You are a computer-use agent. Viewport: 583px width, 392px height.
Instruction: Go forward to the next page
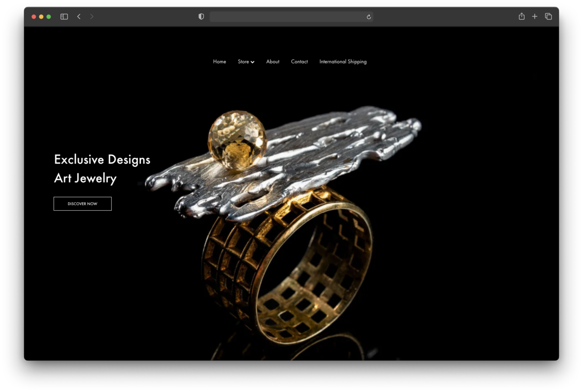tap(92, 17)
